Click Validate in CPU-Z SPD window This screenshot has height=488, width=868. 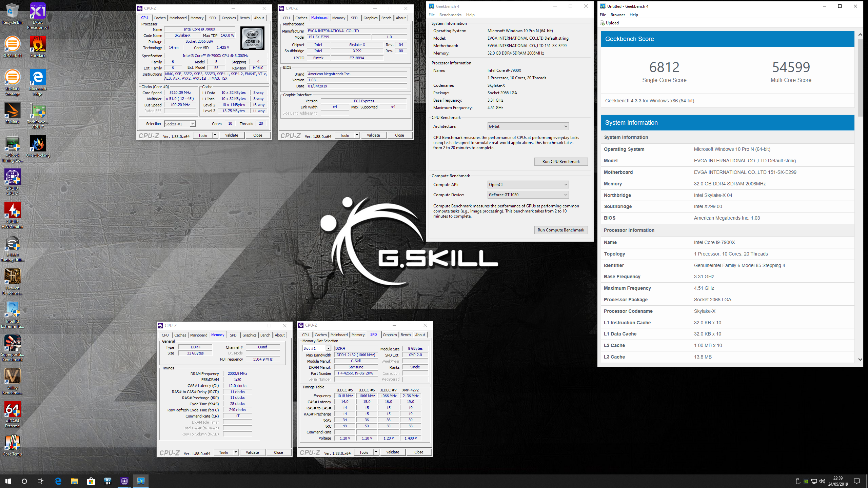[x=393, y=452]
